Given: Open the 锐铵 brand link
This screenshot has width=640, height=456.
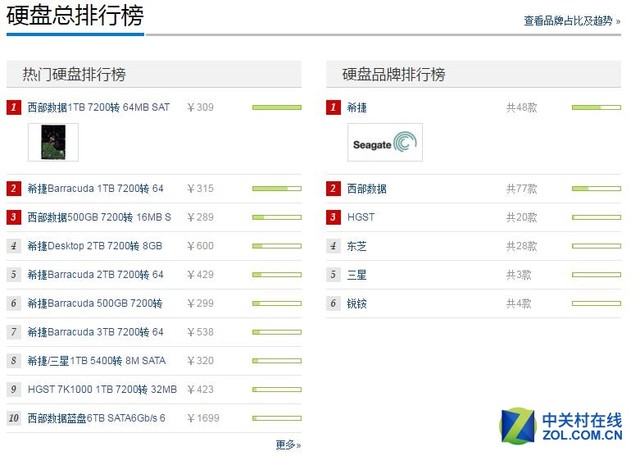Looking at the screenshot, I should pos(357,303).
